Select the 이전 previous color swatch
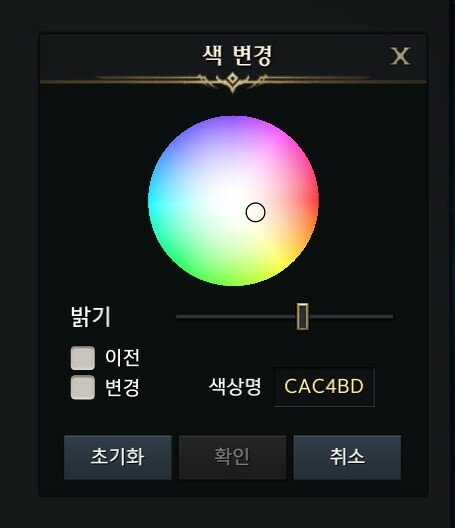455x528 pixels. click(83, 358)
